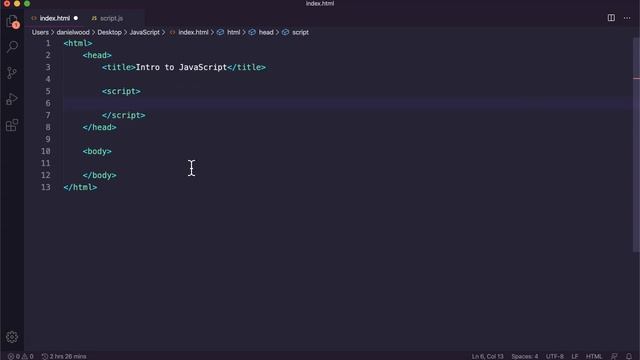Close index.html tab via unsaved dot
The width and height of the screenshot is (640, 360).
pos(76,18)
